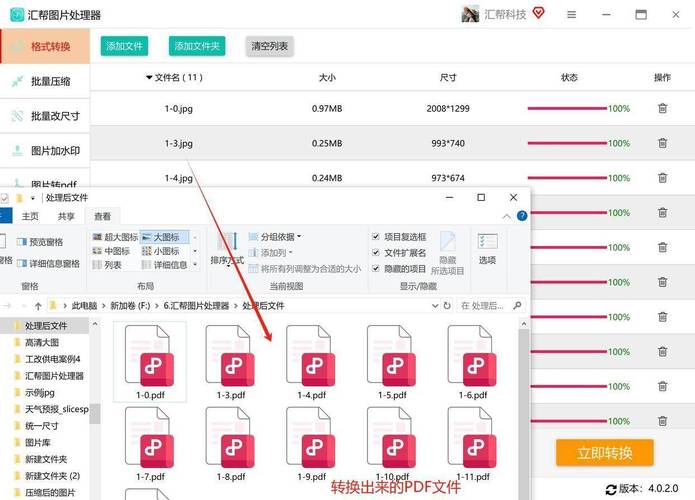
Task: Switch to 图片加水印 sidebar item
Action: pos(45,151)
